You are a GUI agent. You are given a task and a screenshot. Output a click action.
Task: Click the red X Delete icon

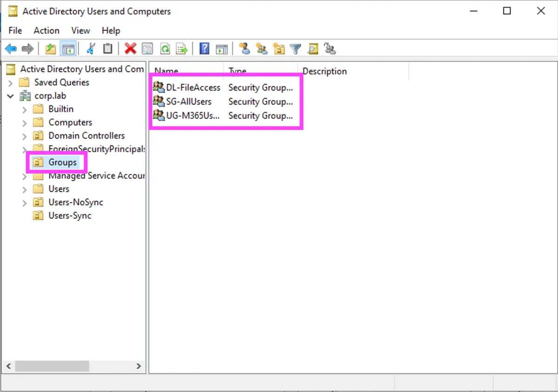pyautogui.click(x=130, y=49)
